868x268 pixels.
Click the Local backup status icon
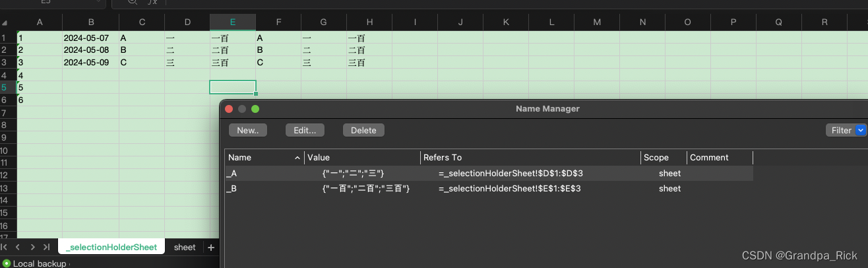[x=7, y=263]
